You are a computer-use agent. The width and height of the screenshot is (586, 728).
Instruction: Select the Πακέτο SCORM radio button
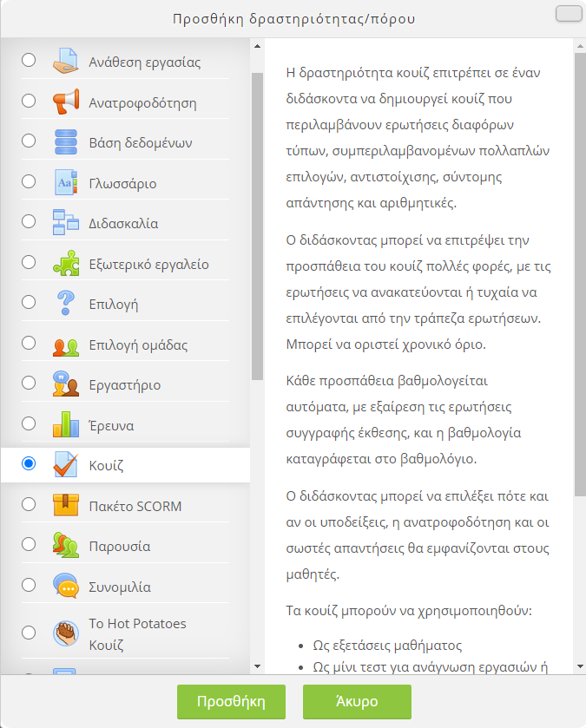click(29, 504)
